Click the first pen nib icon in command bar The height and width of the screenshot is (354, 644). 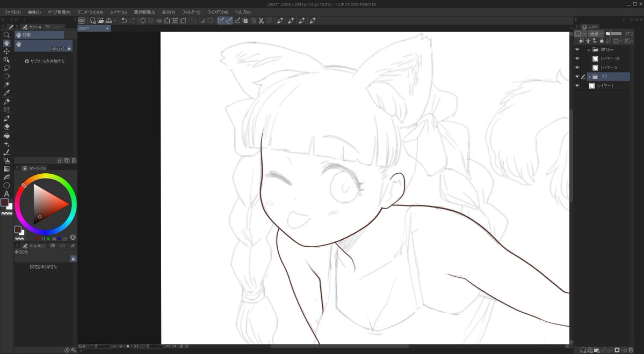click(x=280, y=20)
